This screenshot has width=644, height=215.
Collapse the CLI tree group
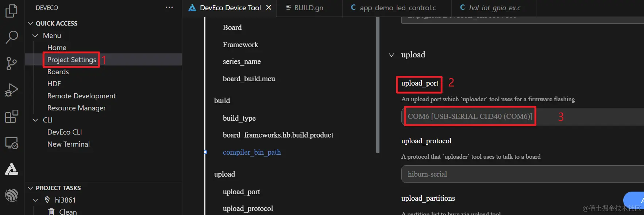(x=35, y=120)
